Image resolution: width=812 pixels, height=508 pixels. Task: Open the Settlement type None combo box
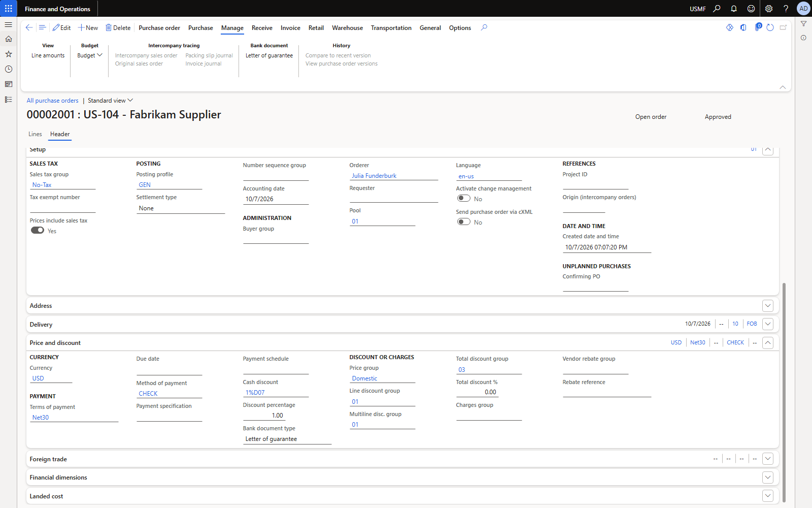(180, 208)
